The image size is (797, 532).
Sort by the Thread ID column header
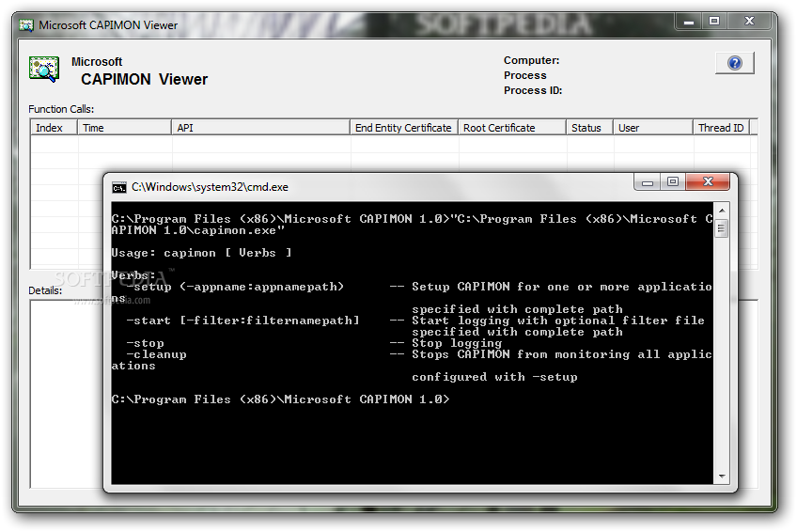tap(721, 128)
